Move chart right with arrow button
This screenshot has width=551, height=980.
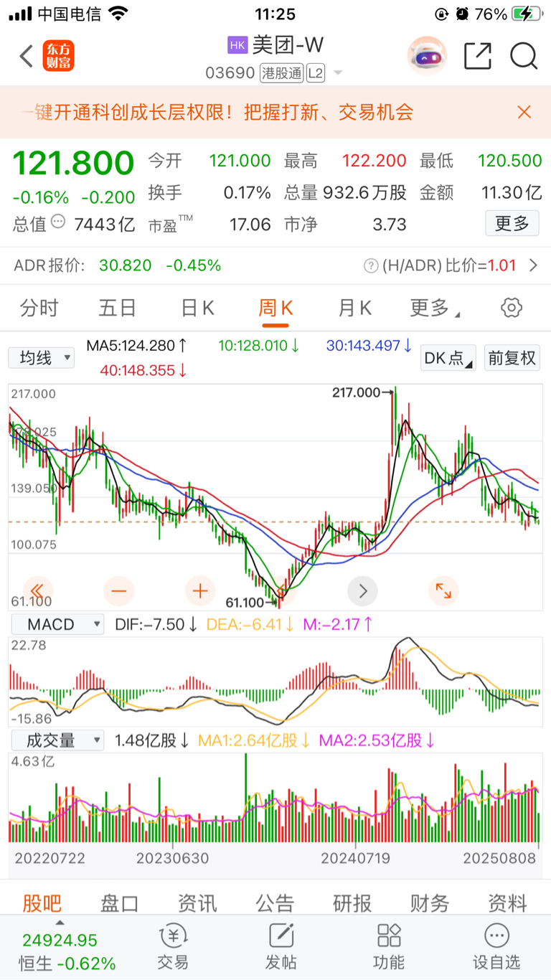coord(362,591)
